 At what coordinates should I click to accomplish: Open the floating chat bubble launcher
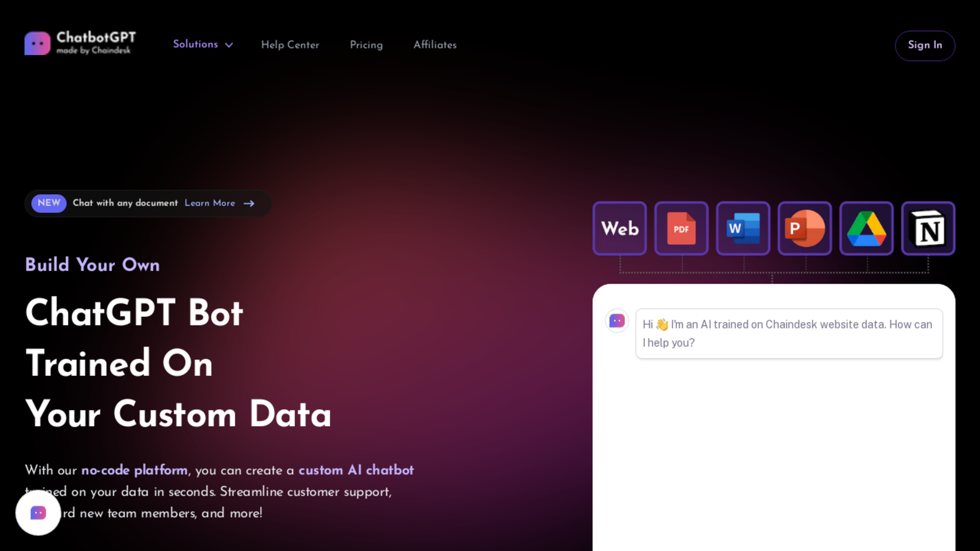tap(38, 512)
